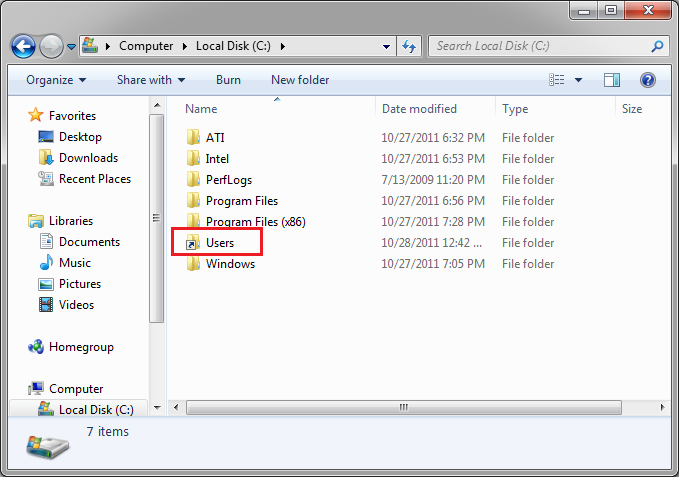Go back with the Back arrow button
679x477 pixels.
pos(23,46)
